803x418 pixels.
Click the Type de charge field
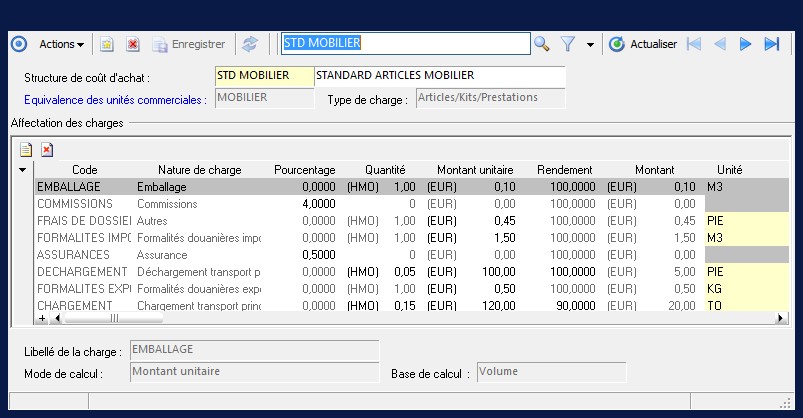(x=491, y=98)
